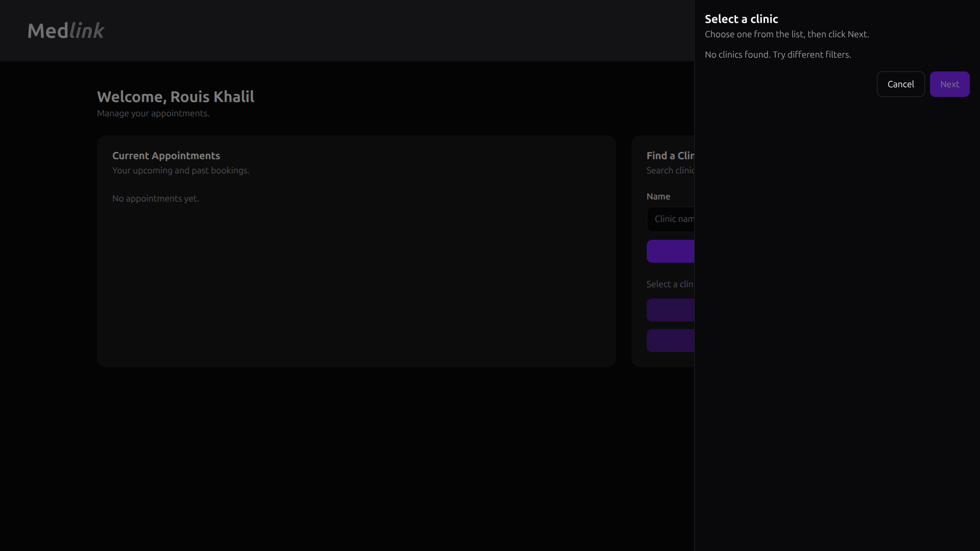Screen dimensions: 980x551
Task: Click the 'Select a clinic' panel heading
Action: [x=741, y=19]
